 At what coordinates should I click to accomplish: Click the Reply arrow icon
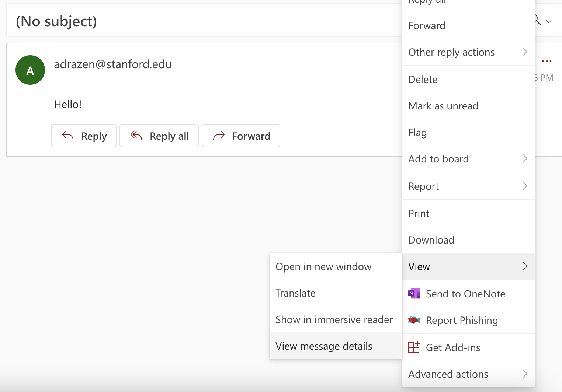(67, 136)
